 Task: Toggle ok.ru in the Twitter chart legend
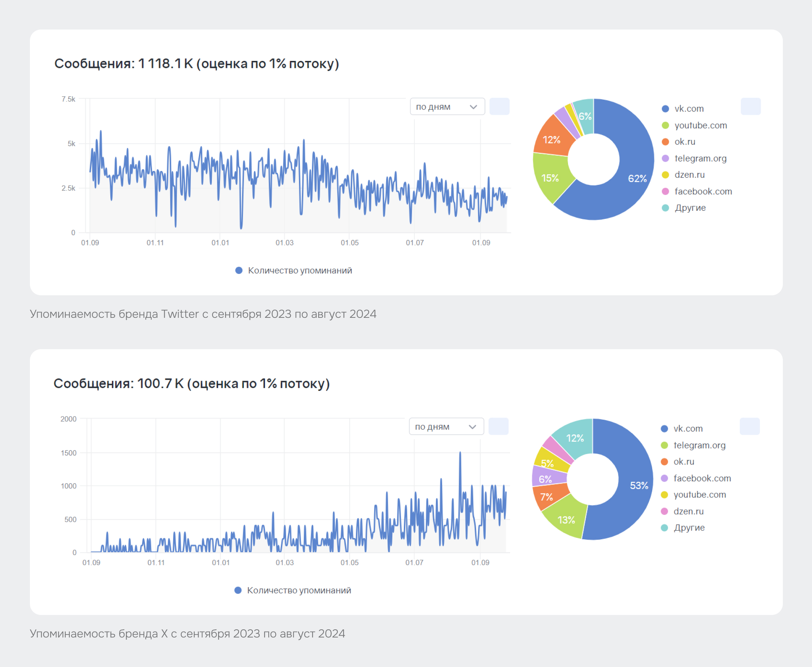click(x=679, y=142)
